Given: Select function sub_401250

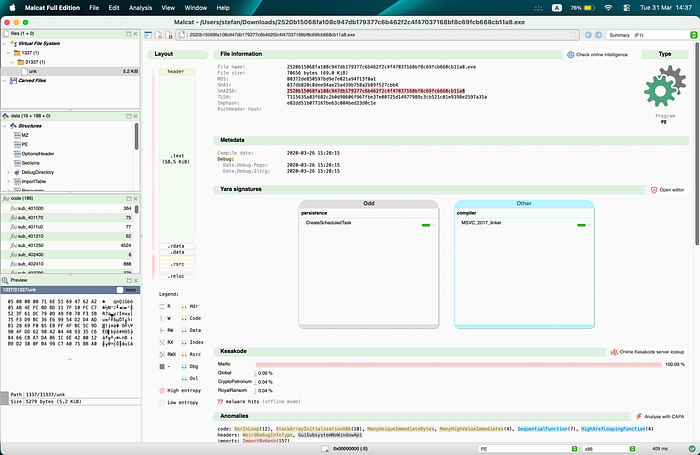Looking at the screenshot, I should (x=71, y=245).
